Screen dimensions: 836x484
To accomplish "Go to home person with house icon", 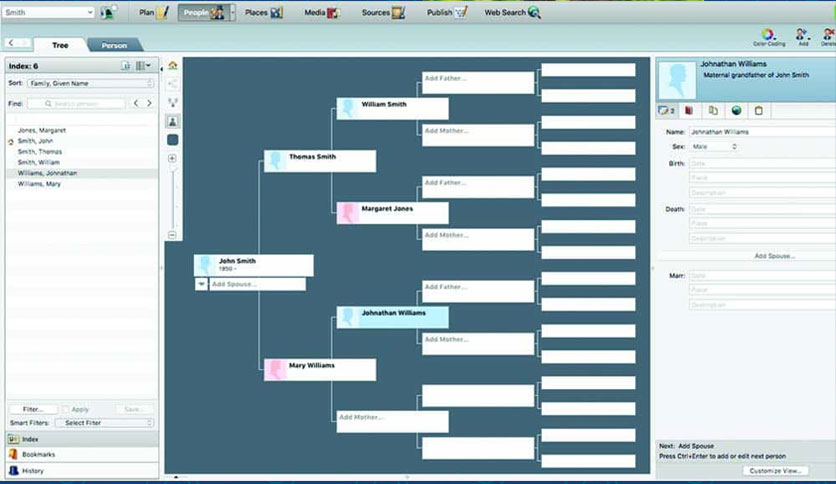I will click(x=173, y=66).
